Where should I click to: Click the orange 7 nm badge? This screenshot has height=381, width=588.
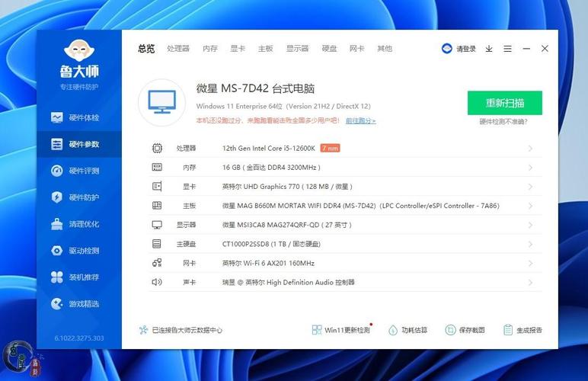coord(330,148)
